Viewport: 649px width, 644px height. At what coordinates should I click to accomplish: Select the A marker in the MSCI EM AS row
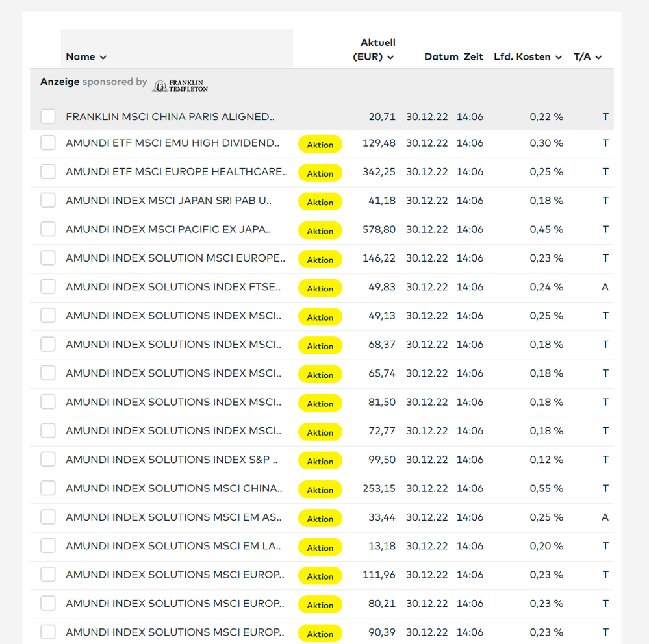[x=605, y=517]
